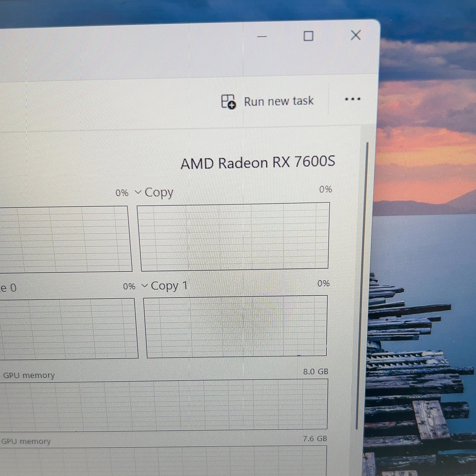The image size is (476, 476).
Task: Minimize the Task Manager window
Action: (262, 37)
